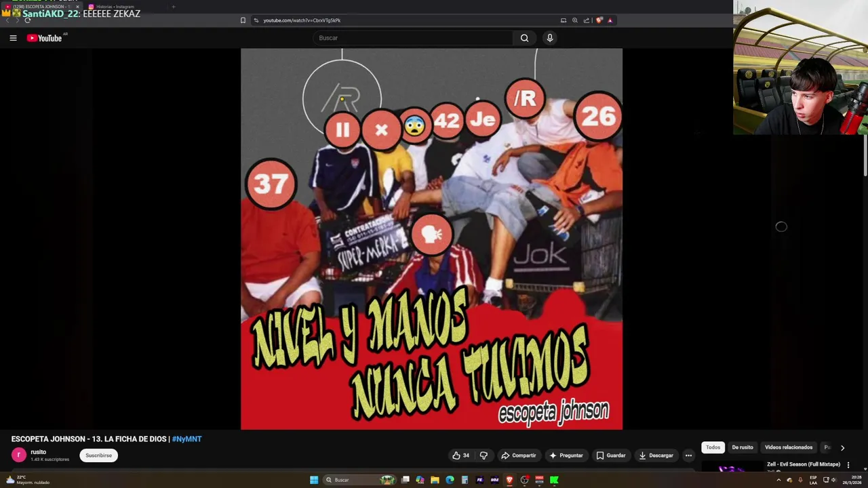Show more filter chips with right chevron
Screen dimensions: 868x488
click(x=842, y=447)
